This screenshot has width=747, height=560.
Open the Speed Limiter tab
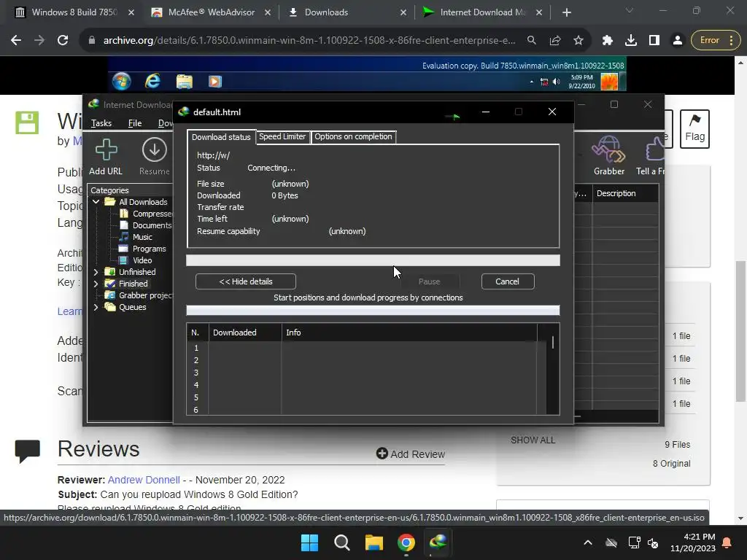point(282,136)
